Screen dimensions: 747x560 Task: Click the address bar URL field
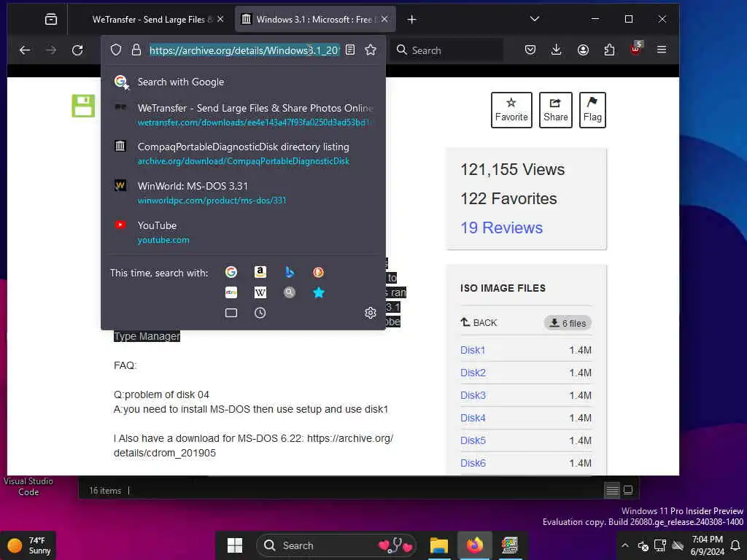244,50
